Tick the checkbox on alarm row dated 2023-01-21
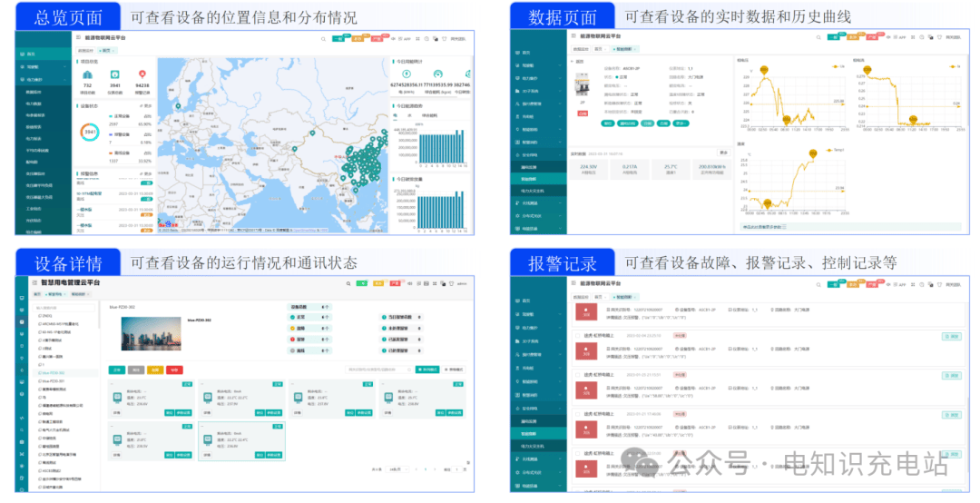The height and width of the screenshot is (503, 980). pos(578,414)
